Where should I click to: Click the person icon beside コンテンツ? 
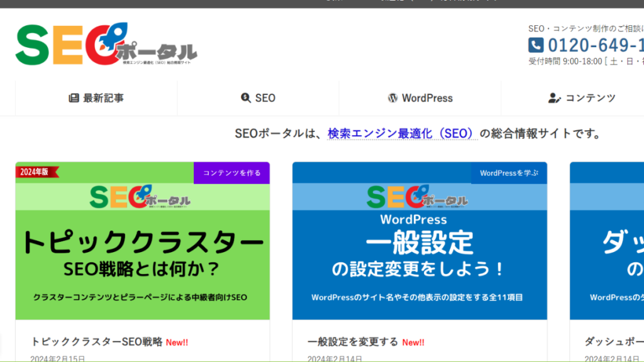click(553, 98)
